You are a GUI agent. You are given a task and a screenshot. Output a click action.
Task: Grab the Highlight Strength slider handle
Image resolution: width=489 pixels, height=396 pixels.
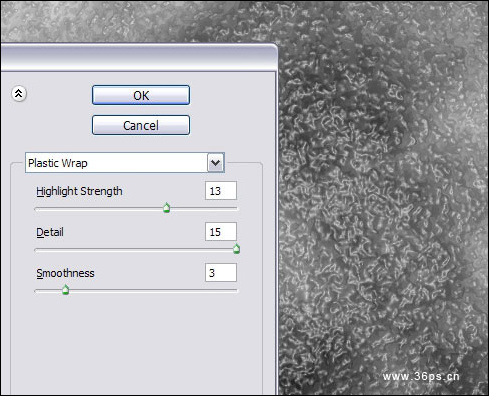pyautogui.click(x=167, y=208)
